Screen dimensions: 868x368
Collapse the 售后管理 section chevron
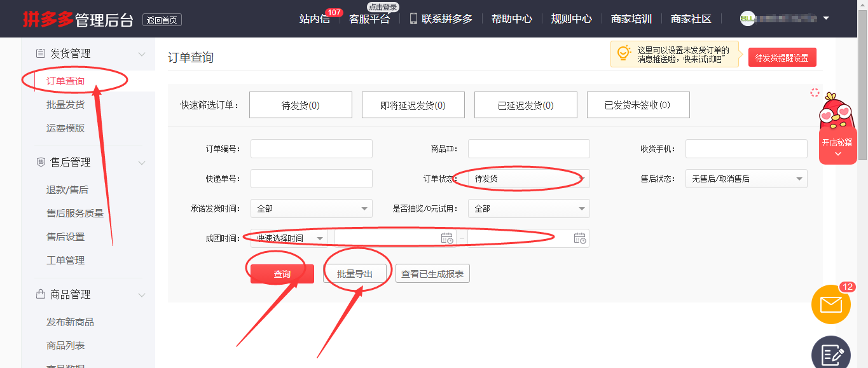coord(142,163)
